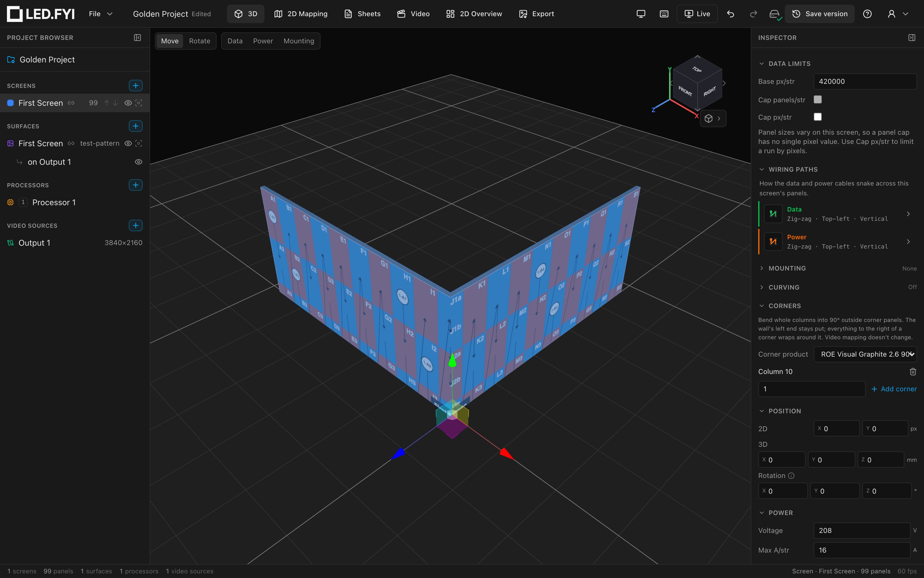Collapse the Project Browser panel icon
Image resolution: width=924 pixels, height=578 pixels.
[137, 38]
